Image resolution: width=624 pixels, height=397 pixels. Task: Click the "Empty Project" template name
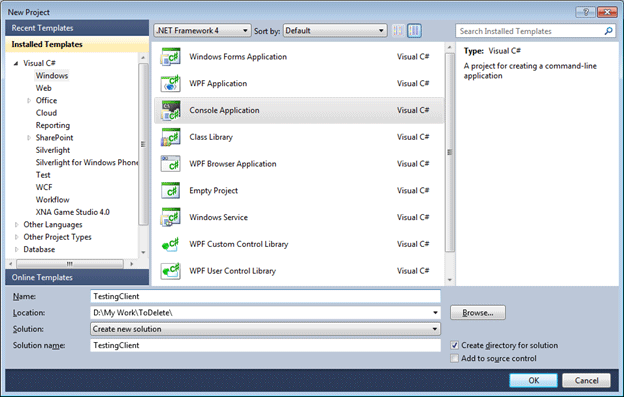click(x=213, y=191)
